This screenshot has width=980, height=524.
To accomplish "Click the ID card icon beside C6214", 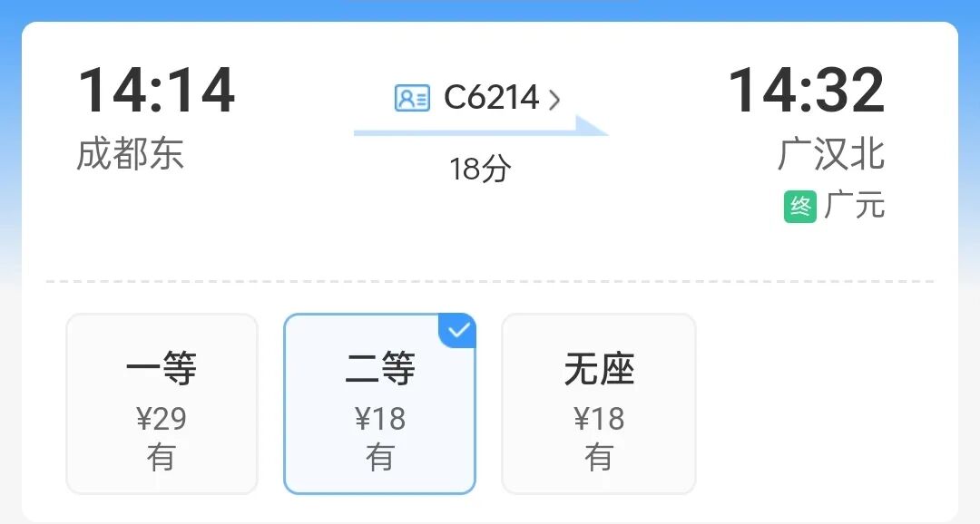I will coord(412,98).
